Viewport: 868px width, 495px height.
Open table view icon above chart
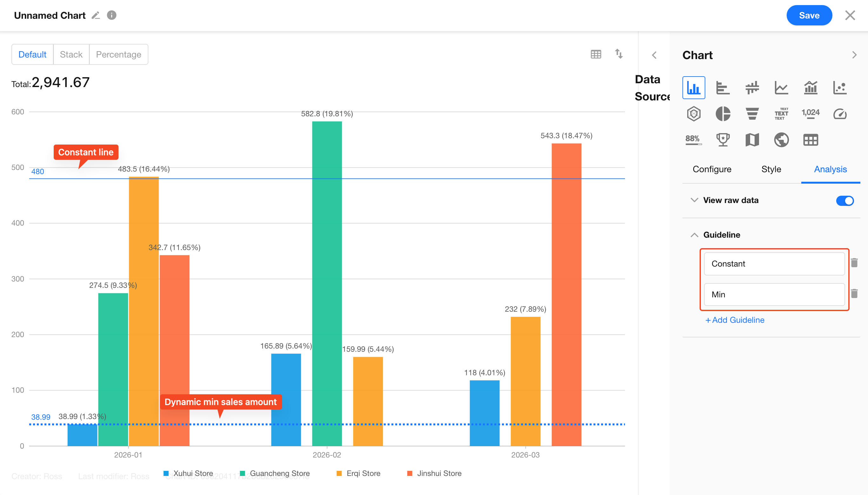point(595,54)
